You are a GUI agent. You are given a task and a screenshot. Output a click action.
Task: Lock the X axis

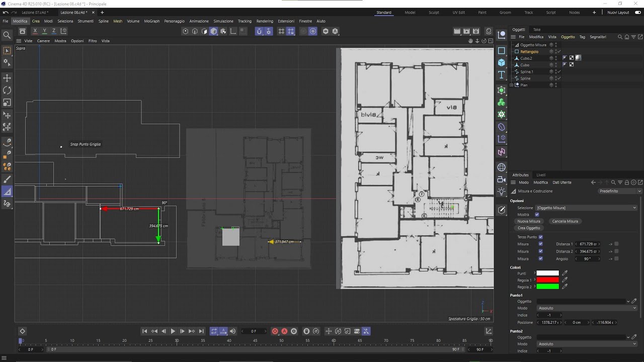[35, 31]
